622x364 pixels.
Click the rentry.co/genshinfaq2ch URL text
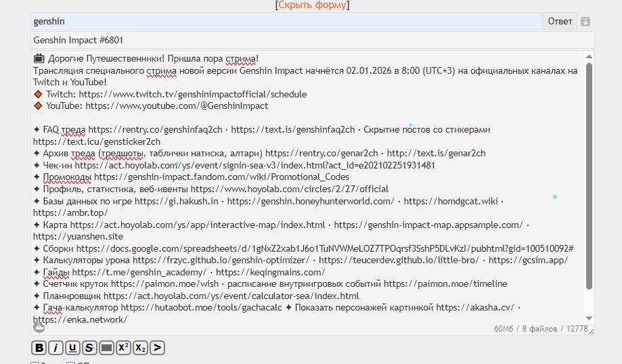(155, 130)
